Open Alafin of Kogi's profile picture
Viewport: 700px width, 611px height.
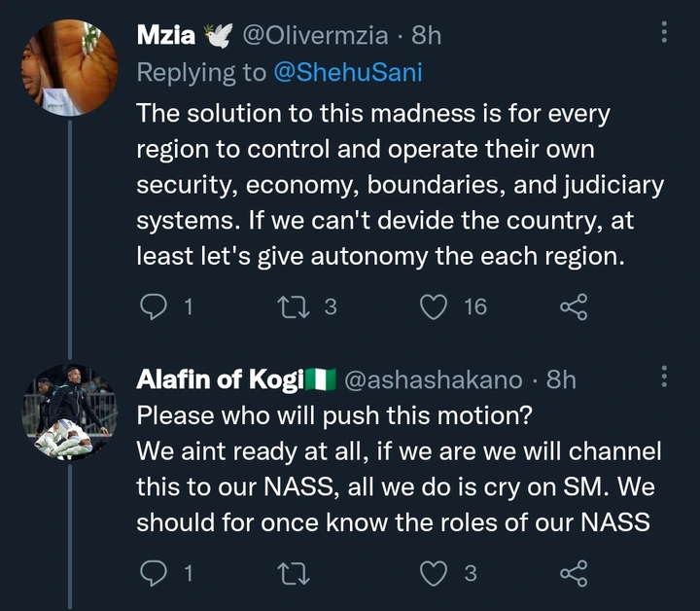[67, 413]
